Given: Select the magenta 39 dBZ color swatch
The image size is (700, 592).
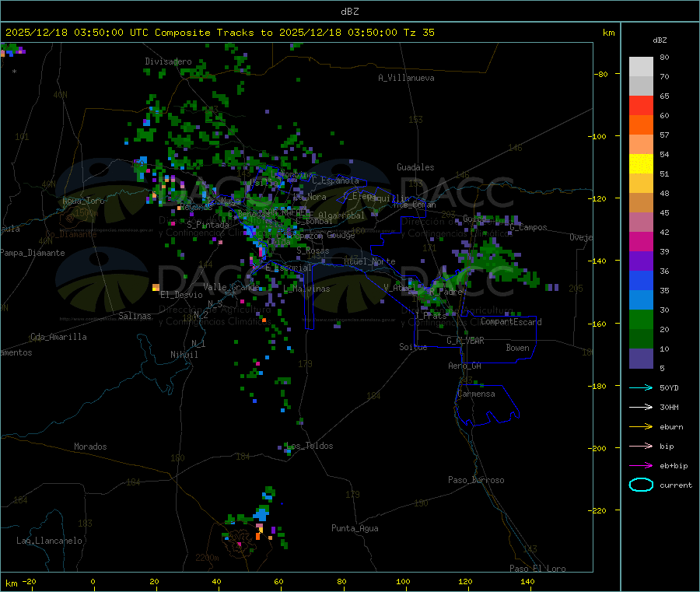Looking at the screenshot, I should click(641, 241).
